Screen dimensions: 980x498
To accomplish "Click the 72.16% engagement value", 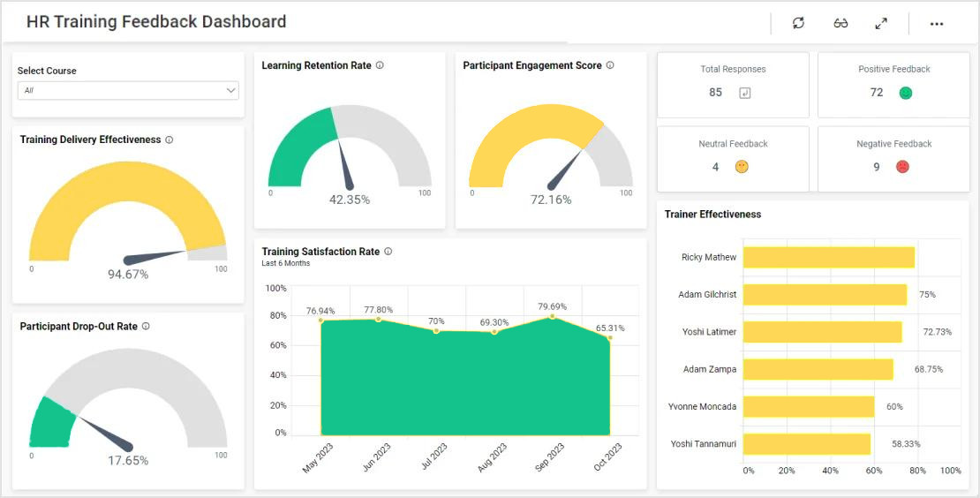I will pyautogui.click(x=551, y=200).
